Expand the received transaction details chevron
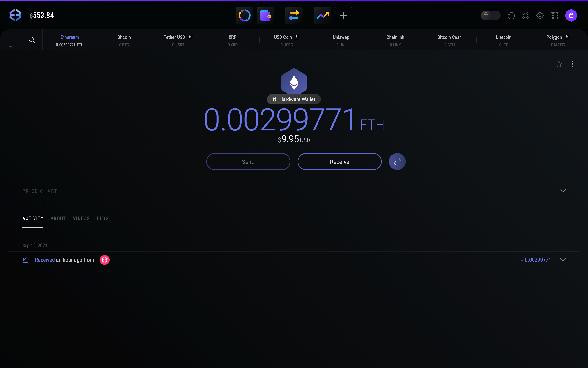The width and height of the screenshot is (588, 368). (563, 260)
